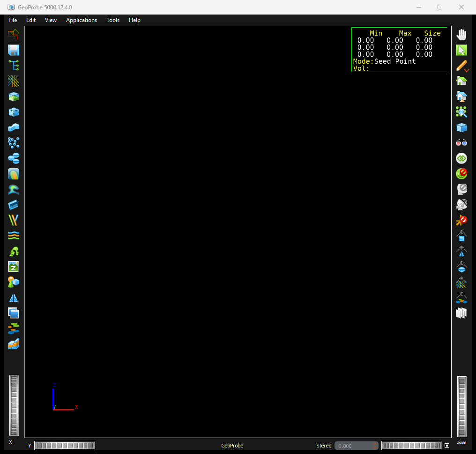Click the blue home with arrow icon
The width and height of the screenshot is (476, 454).
pos(461,97)
